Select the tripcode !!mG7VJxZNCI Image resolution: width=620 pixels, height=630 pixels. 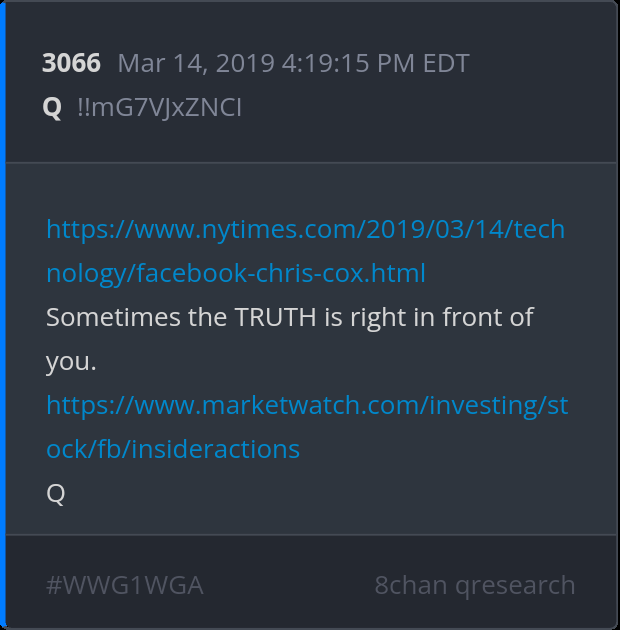coord(159,107)
